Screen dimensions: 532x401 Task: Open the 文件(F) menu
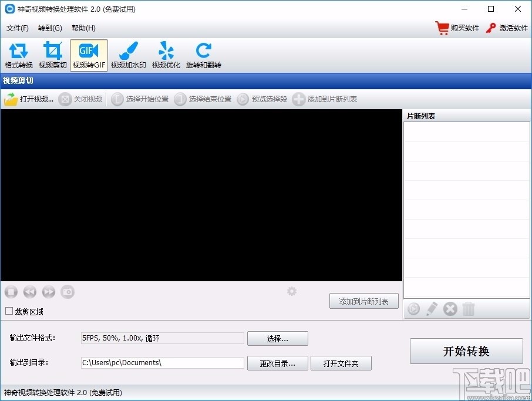(x=17, y=28)
